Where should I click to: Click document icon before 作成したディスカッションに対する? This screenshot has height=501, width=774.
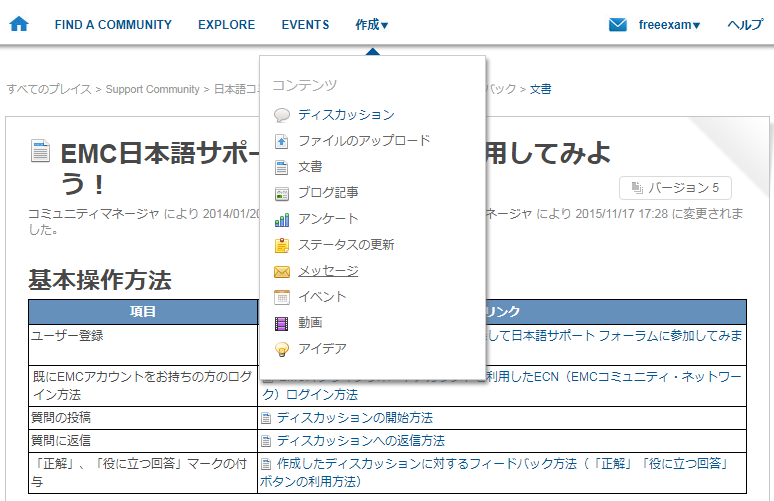tap(266, 464)
